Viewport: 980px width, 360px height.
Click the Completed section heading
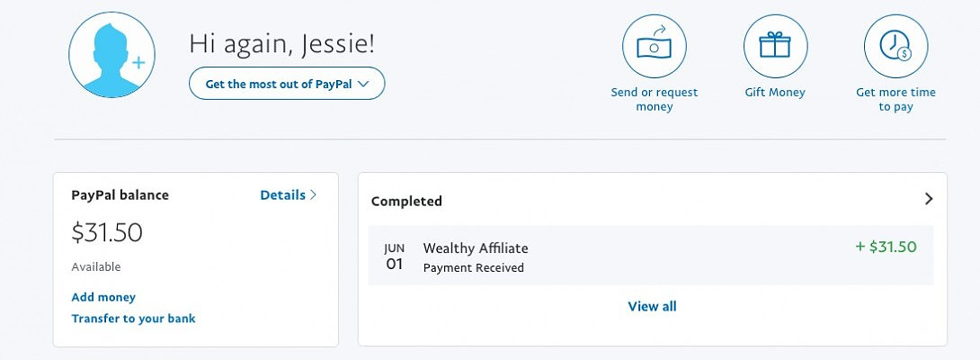406,201
